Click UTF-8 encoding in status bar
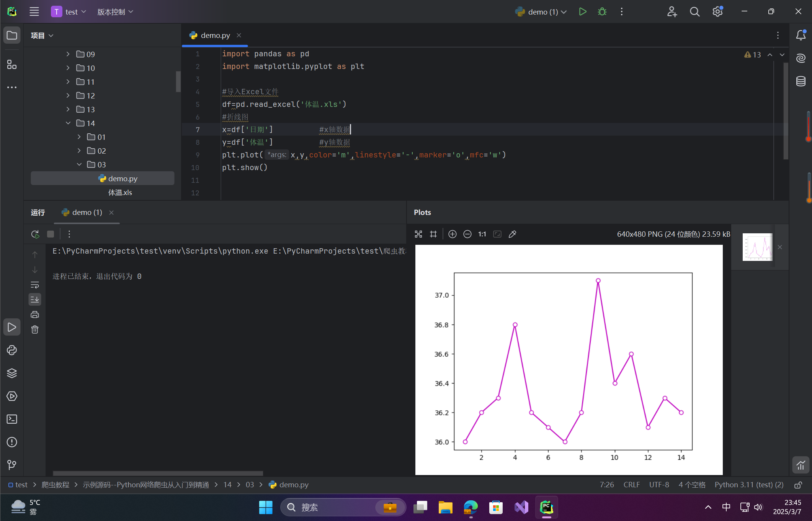This screenshot has height=521, width=812. click(x=659, y=485)
